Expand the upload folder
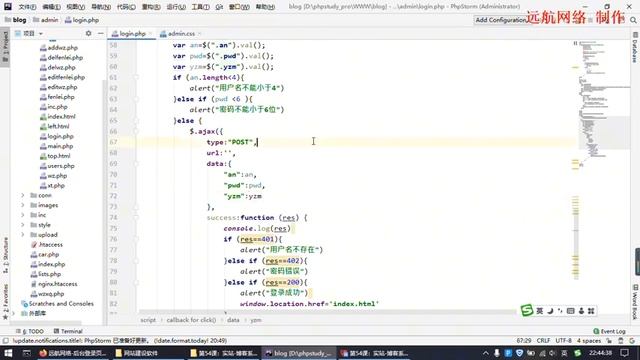The width and height of the screenshot is (640, 360). point(23,234)
